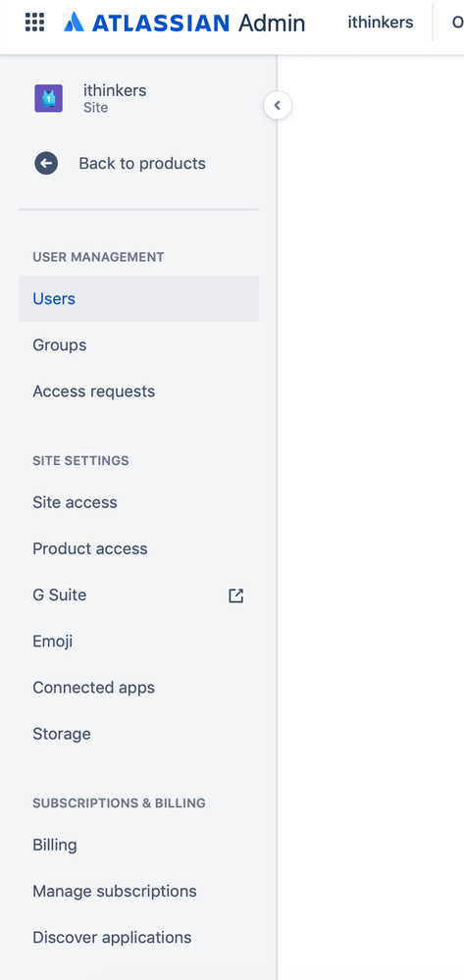Open the Groups page
The width and height of the screenshot is (464, 980).
(x=139, y=345)
